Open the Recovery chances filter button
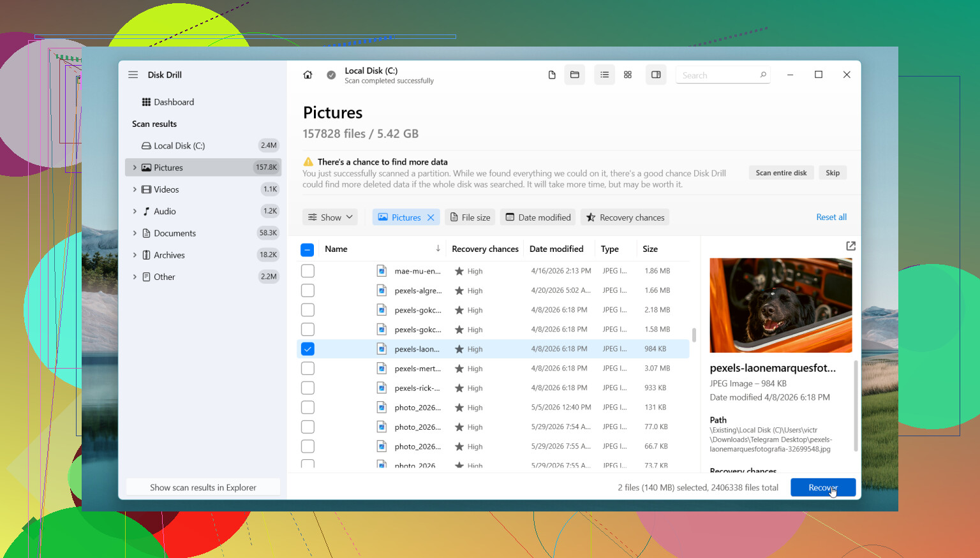This screenshot has height=558, width=980. [x=625, y=217]
